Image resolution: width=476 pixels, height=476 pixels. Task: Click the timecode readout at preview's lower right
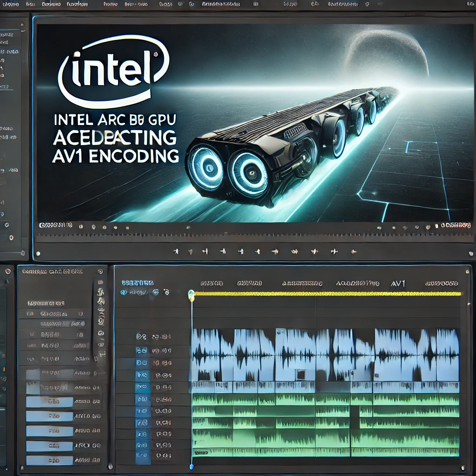pyautogui.click(x=456, y=225)
